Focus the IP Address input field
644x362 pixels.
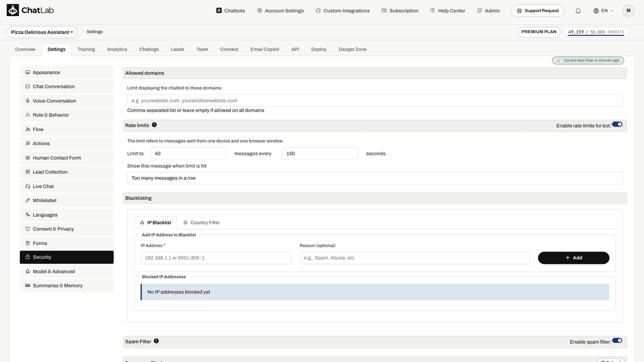[216, 258]
